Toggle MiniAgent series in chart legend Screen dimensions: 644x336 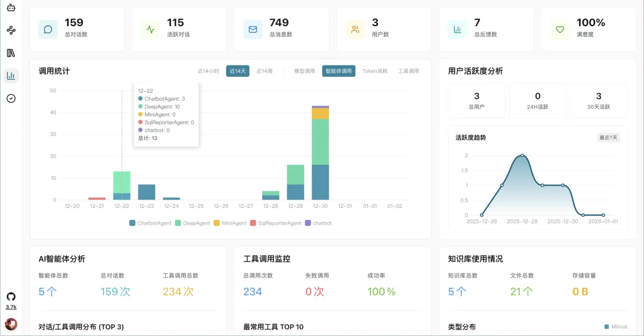coord(230,223)
